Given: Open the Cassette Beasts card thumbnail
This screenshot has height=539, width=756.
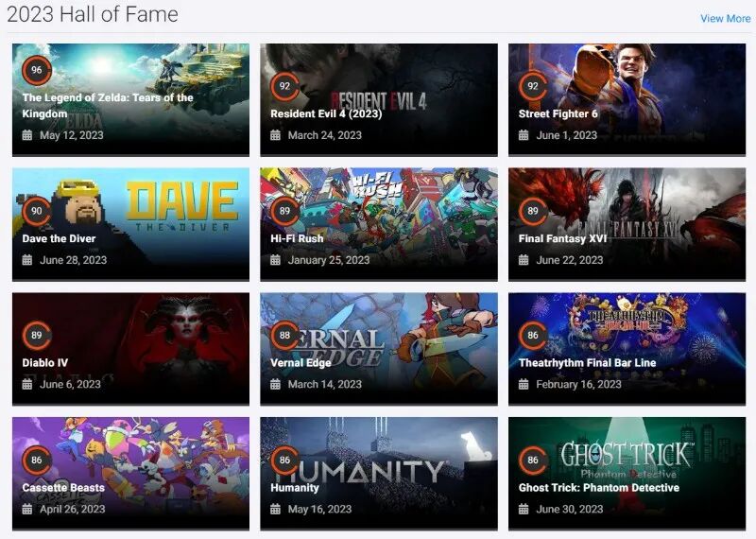Looking at the screenshot, I should click(x=130, y=474).
